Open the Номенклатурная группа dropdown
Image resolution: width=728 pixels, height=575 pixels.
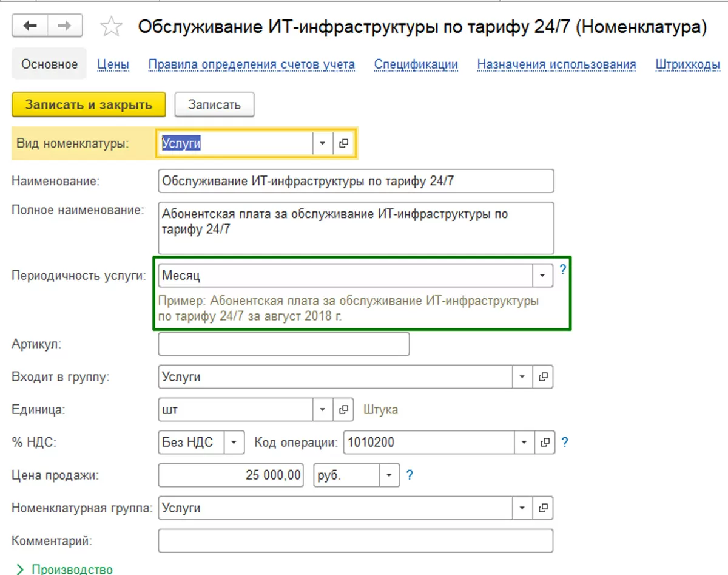click(522, 508)
